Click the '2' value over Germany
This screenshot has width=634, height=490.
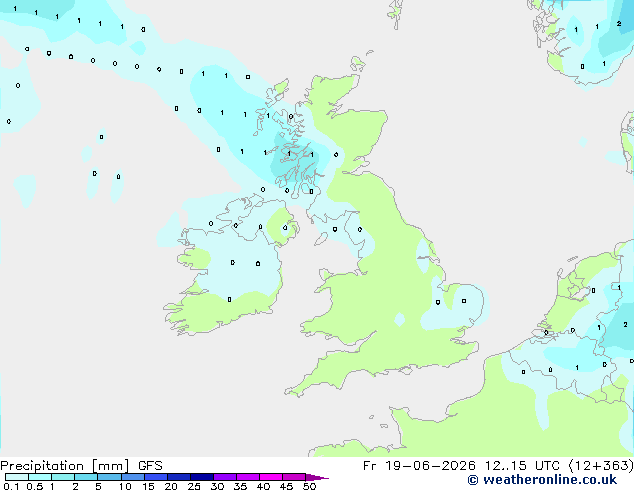pyautogui.click(x=625, y=325)
